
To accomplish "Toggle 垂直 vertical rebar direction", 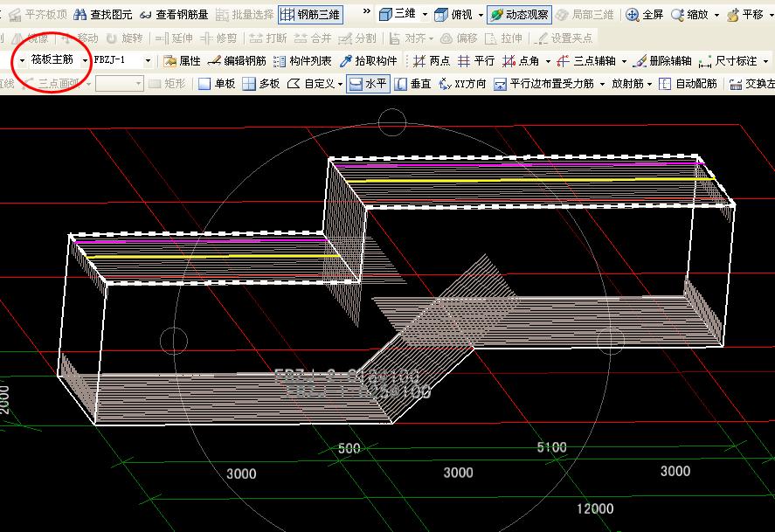I will point(413,84).
